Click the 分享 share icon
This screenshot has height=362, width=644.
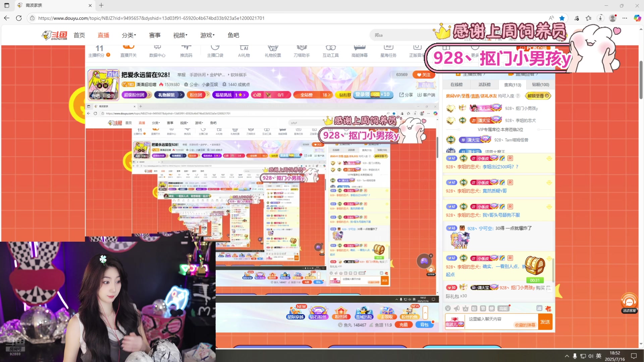[x=406, y=95]
